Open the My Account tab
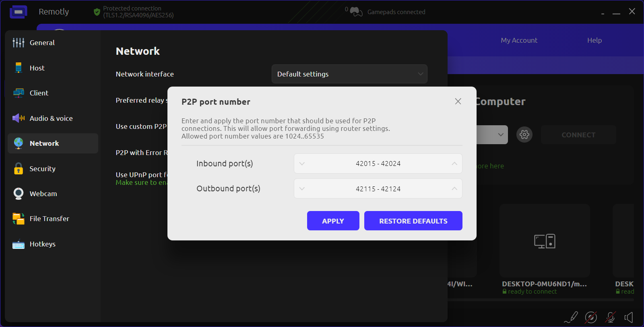Viewport: 644px width, 327px height. click(519, 40)
